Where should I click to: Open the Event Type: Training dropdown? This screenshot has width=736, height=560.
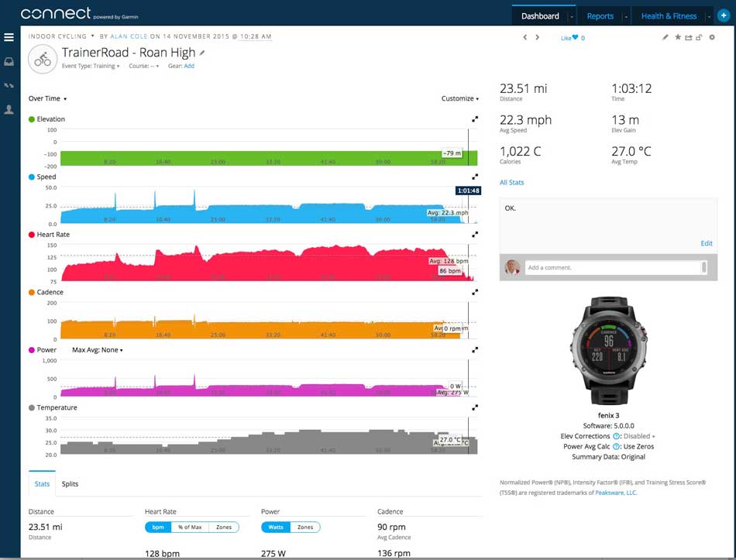point(91,66)
